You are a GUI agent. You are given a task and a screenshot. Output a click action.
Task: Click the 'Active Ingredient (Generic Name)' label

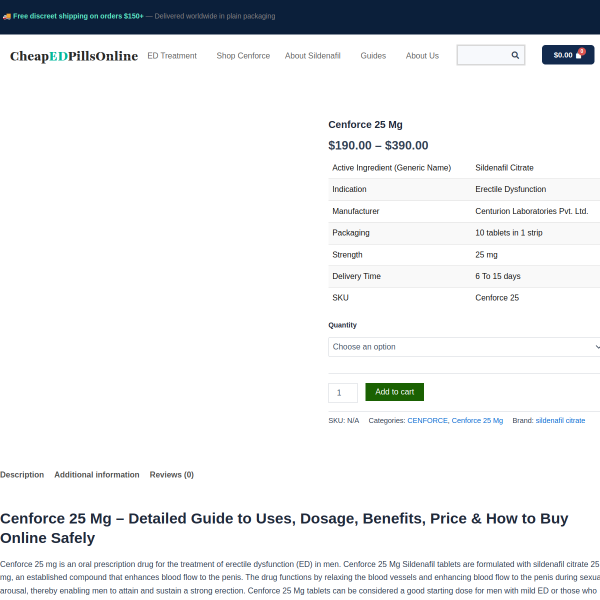(391, 168)
